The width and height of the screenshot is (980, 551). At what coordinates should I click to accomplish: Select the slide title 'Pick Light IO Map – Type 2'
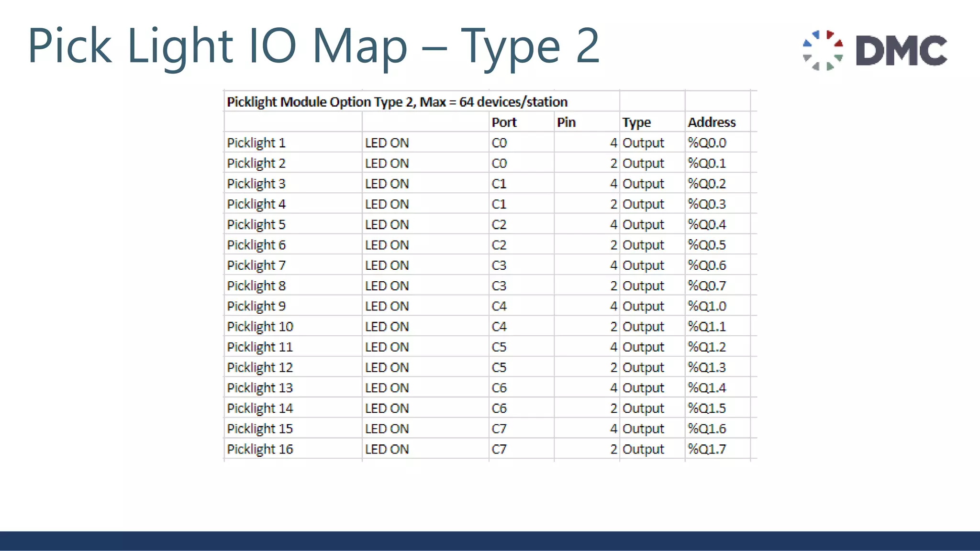(x=314, y=46)
